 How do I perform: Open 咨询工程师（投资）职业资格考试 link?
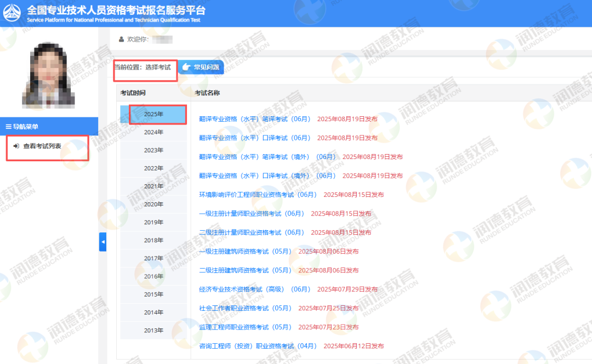(x=258, y=346)
